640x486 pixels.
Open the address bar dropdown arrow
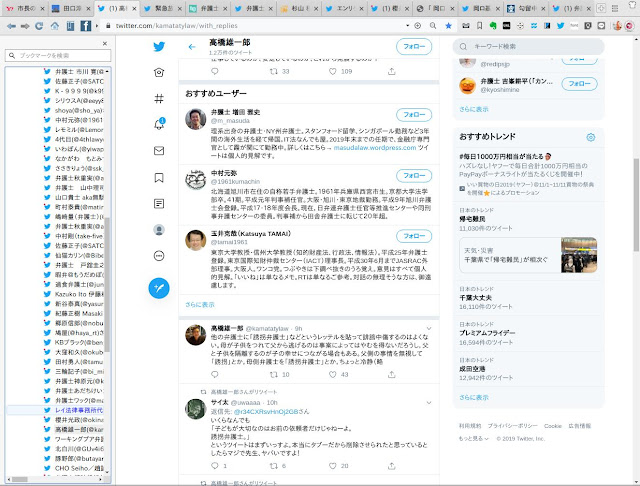click(x=407, y=26)
